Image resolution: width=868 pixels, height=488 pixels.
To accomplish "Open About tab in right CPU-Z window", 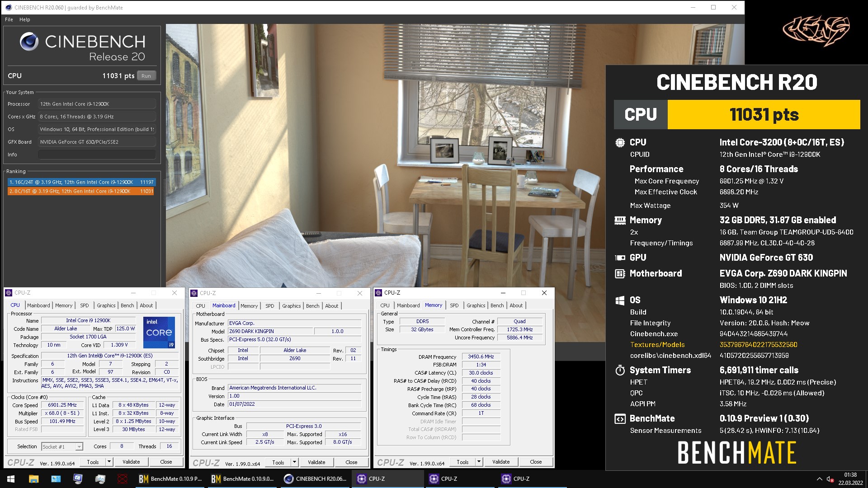I will pyautogui.click(x=516, y=305).
